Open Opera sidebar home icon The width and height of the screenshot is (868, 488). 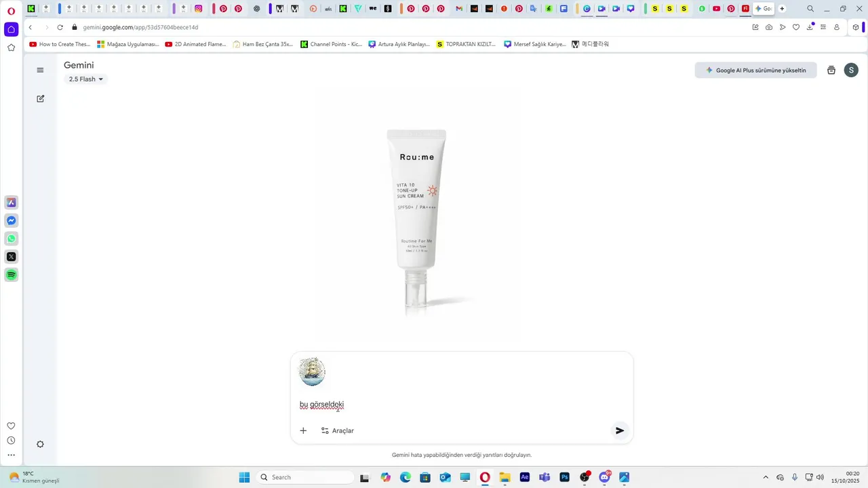[11, 29]
